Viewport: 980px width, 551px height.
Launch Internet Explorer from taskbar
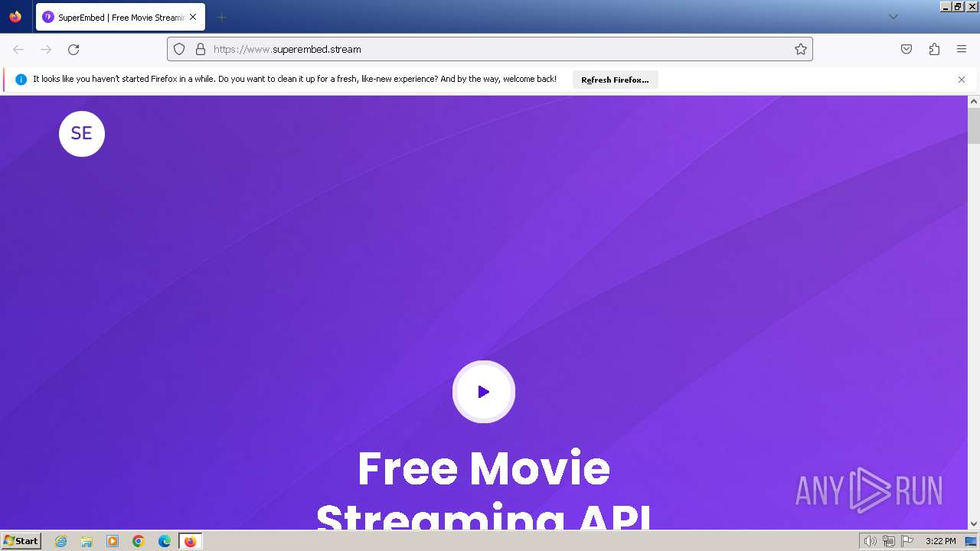click(61, 541)
